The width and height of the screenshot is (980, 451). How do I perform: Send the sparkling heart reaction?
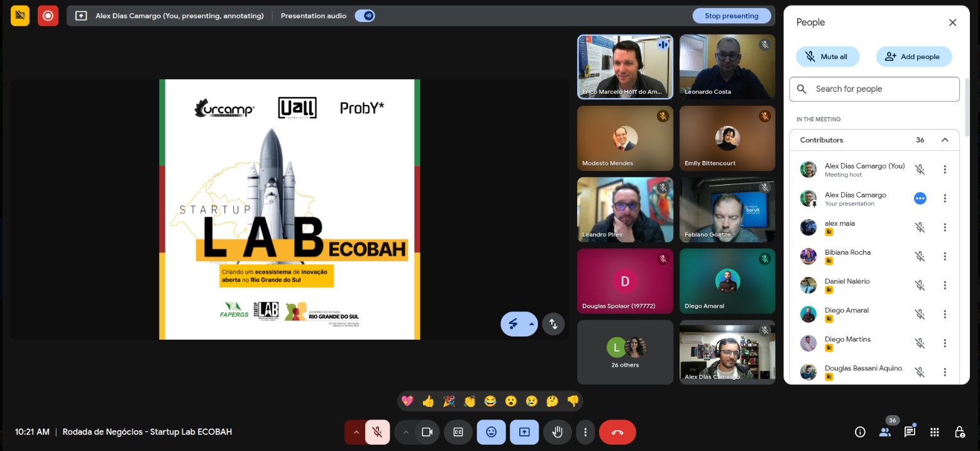[x=407, y=401]
